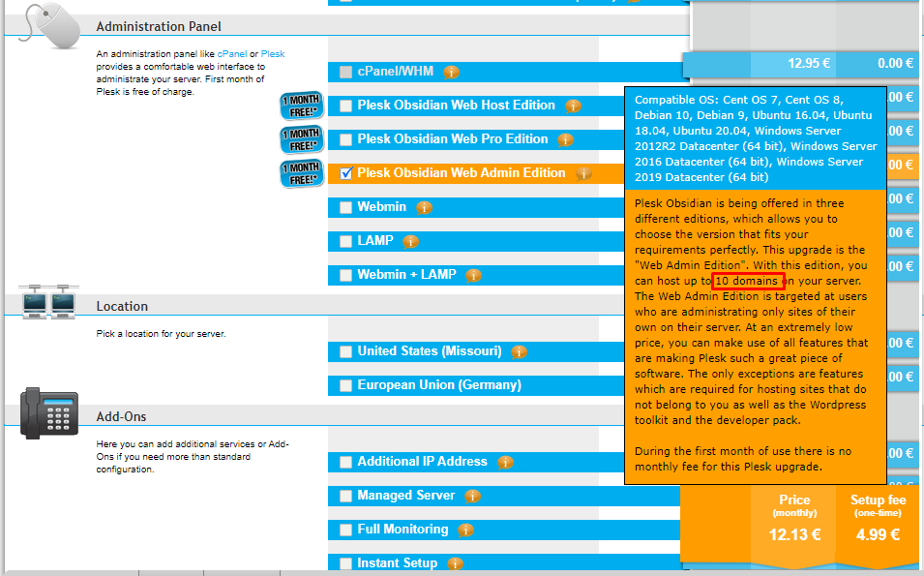The width and height of the screenshot is (924, 576).
Task: Click Plesk Obsidian Web Admin Edition label
Action: [x=462, y=172]
